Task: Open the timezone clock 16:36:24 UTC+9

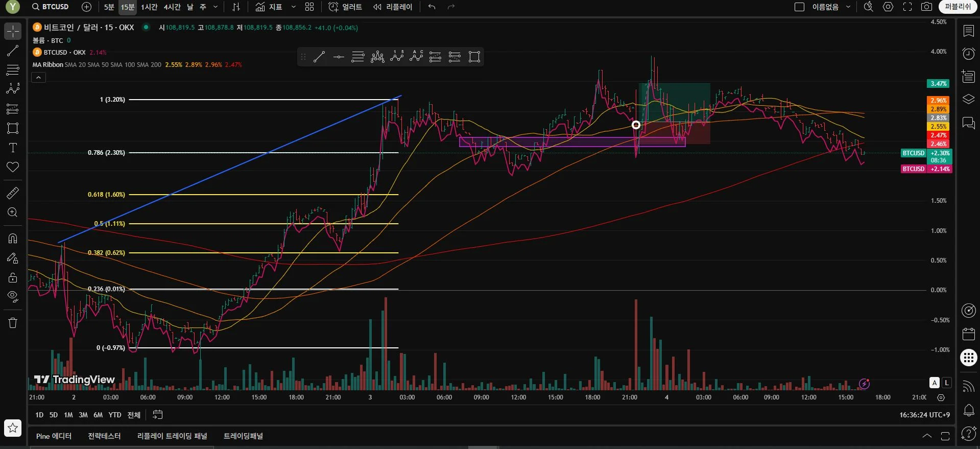Action: click(x=924, y=415)
